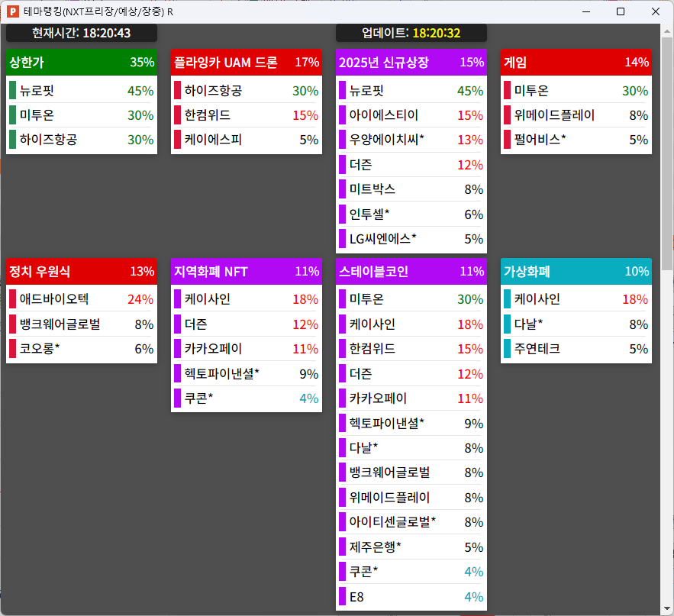674x616 pixels.
Task: Select the E8 row
Action: pyautogui.click(x=411, y=597)
